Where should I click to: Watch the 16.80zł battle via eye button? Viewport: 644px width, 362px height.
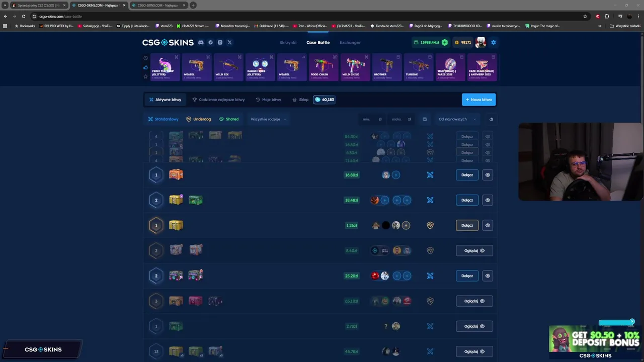pyautogui.click(x=488, y=175)
